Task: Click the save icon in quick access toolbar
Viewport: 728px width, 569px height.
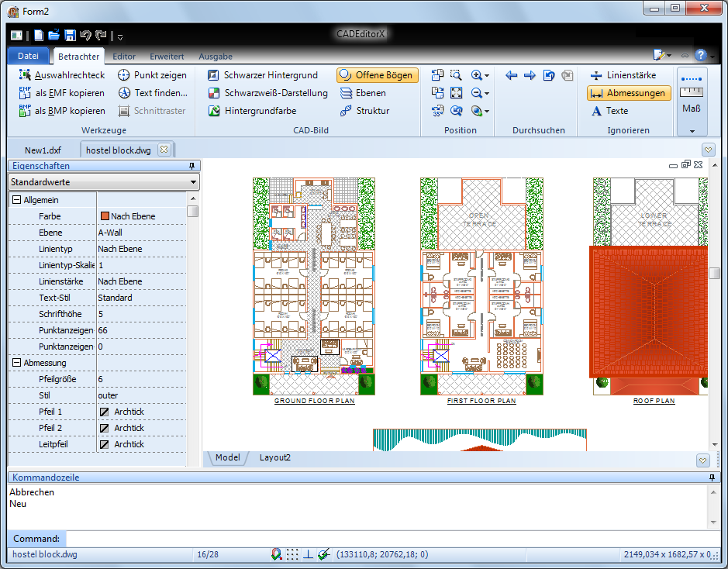Action: (70, 35)
